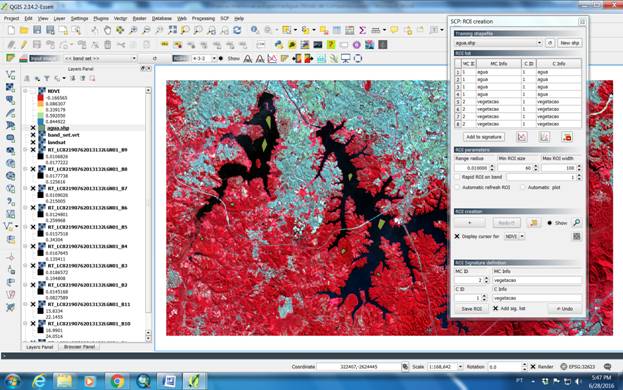
Task: Open the SCP menu
Action: click(x=224, y=19)
